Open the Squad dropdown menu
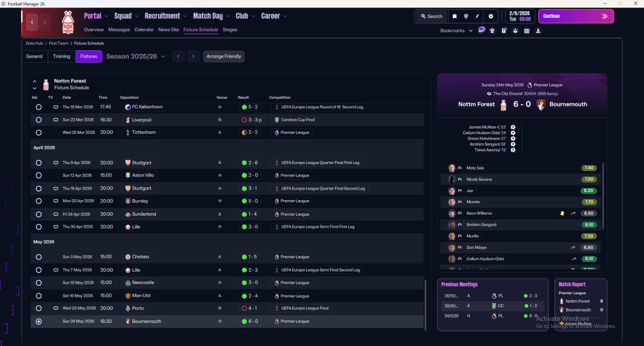 tap(126, 16)
